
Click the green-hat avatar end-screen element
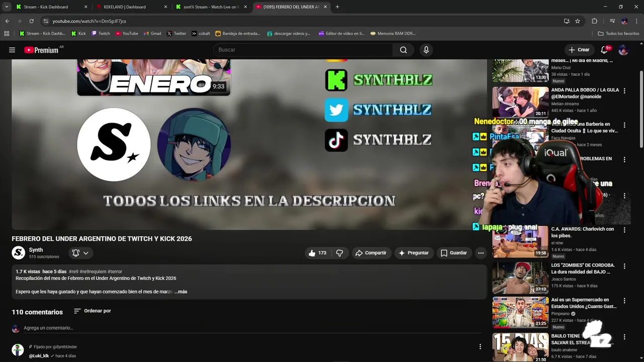[194, 144]
